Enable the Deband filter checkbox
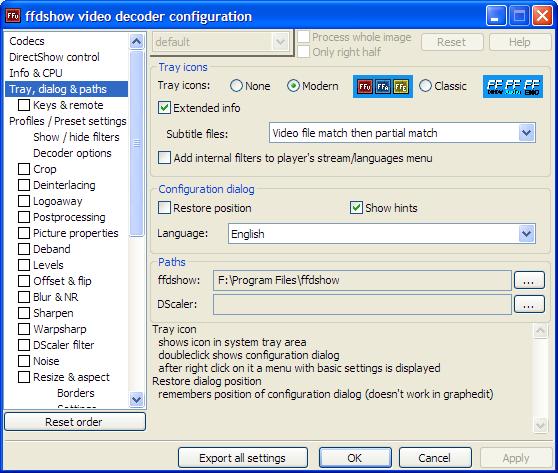This screenshot has height=473, width=558. coord(24,249)
